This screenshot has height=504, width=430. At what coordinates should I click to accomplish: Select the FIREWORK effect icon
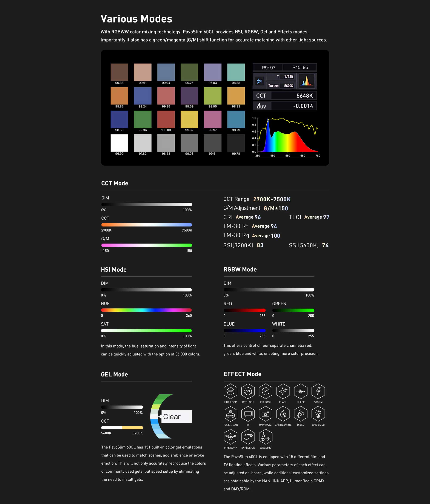coord(230,437)
